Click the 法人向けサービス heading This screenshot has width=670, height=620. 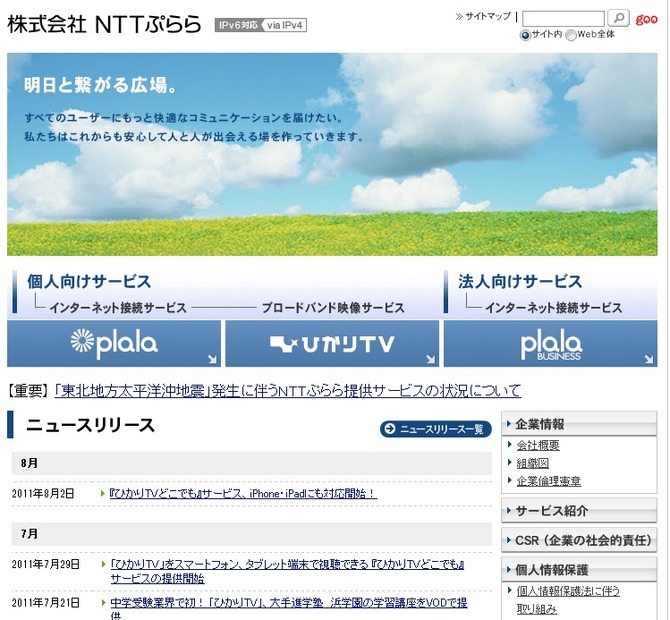[520, 282]
